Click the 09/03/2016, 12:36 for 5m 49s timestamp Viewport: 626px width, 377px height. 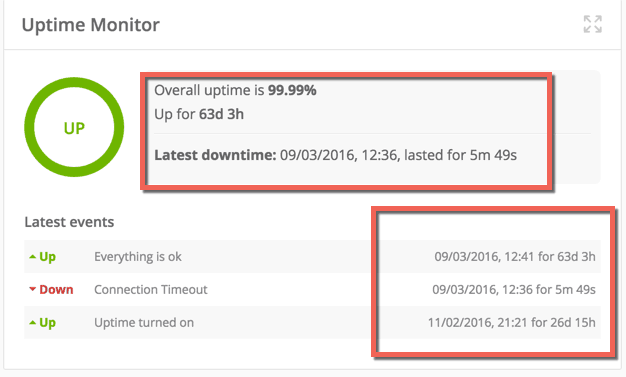click(514, 290)
